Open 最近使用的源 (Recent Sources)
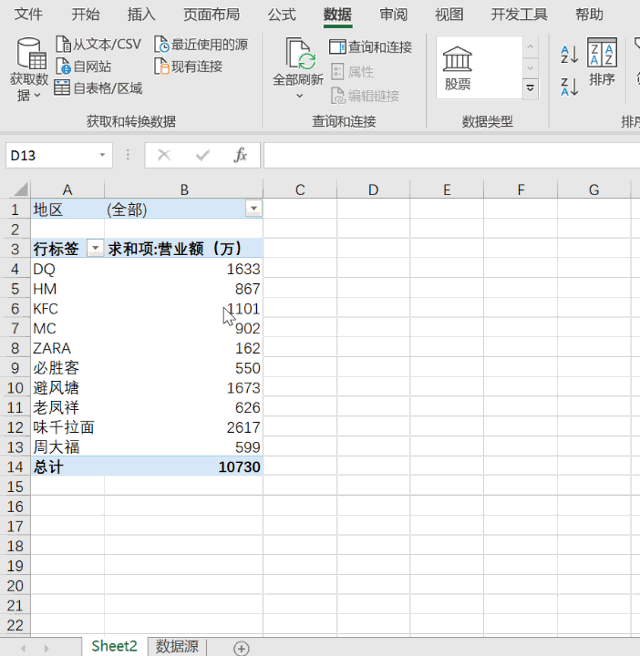The width and height of the screenshot is (640, 656). [201, 44]
